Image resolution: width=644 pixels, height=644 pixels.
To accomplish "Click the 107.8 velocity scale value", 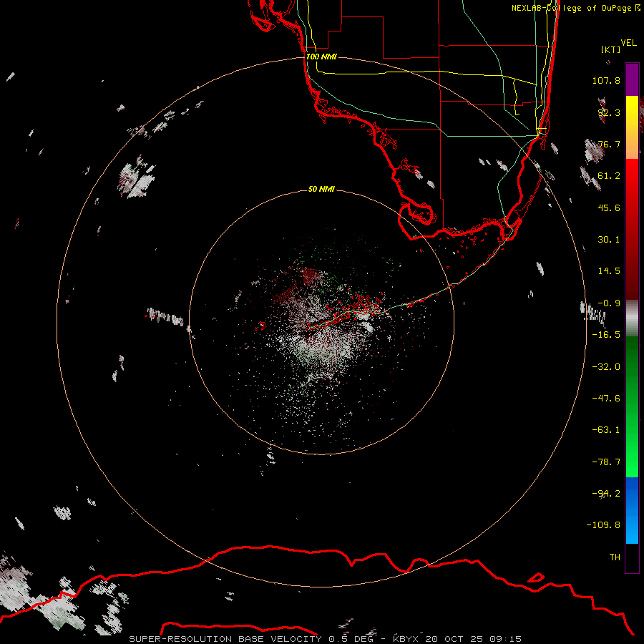I will pos(606,80).
